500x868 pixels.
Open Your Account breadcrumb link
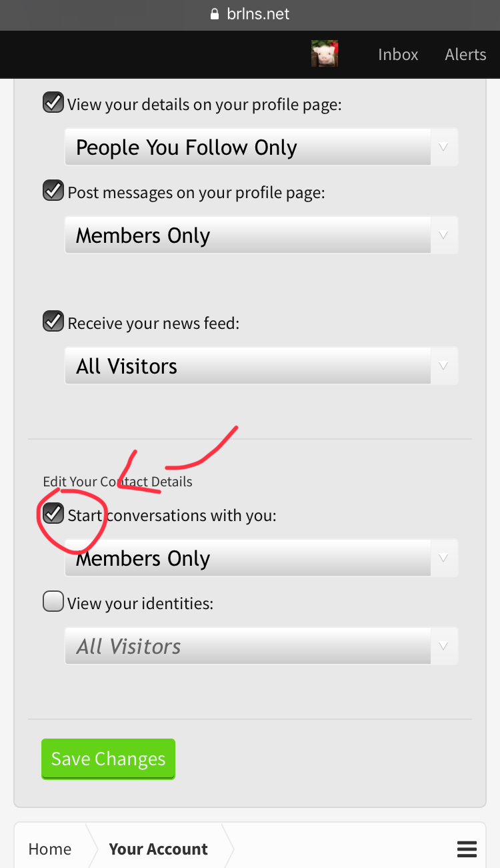tap(158, 849)
